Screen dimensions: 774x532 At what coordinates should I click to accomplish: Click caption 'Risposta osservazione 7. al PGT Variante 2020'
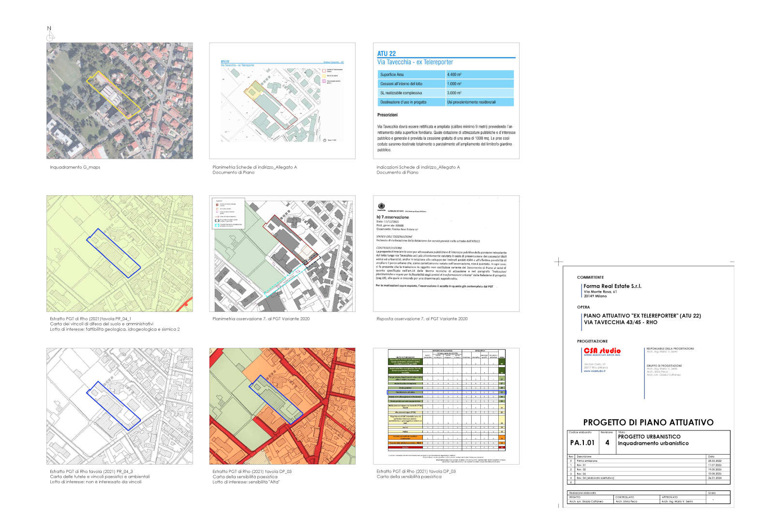[x=422, y=319]
